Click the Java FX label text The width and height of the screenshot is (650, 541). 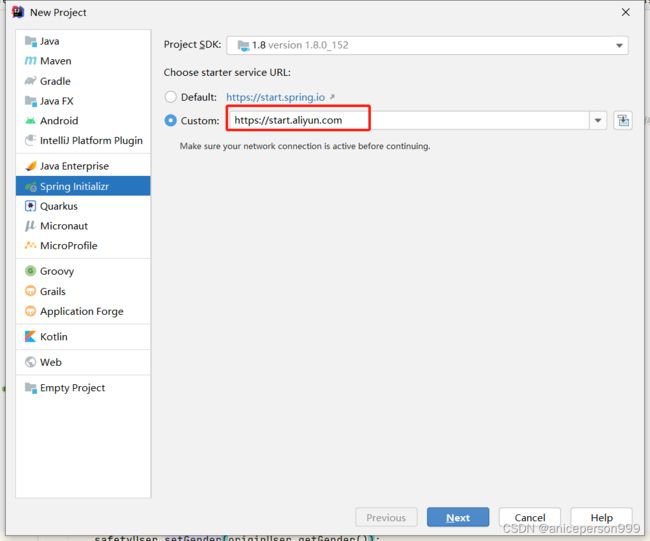point(57,101)
